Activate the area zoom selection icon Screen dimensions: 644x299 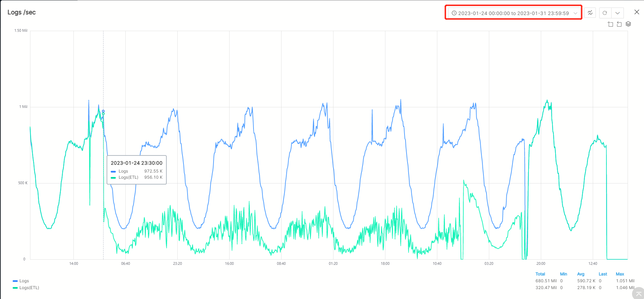(611, 24)
